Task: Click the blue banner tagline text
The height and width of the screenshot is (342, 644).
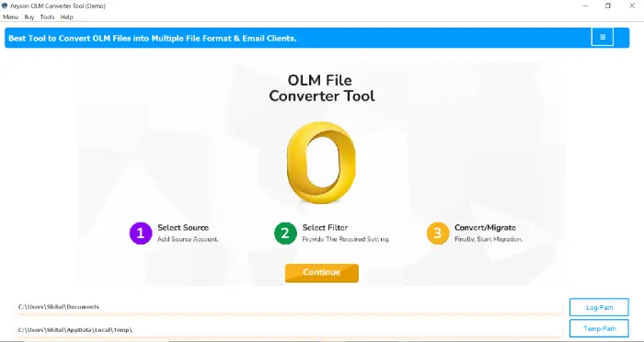Action: 153,39
